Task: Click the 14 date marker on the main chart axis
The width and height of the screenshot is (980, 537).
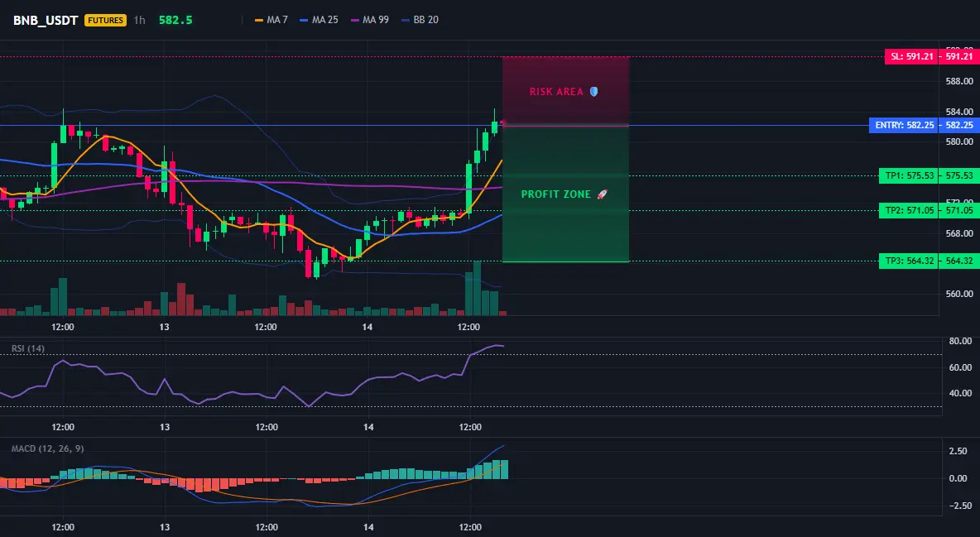Action: click(x=367, y=327)
